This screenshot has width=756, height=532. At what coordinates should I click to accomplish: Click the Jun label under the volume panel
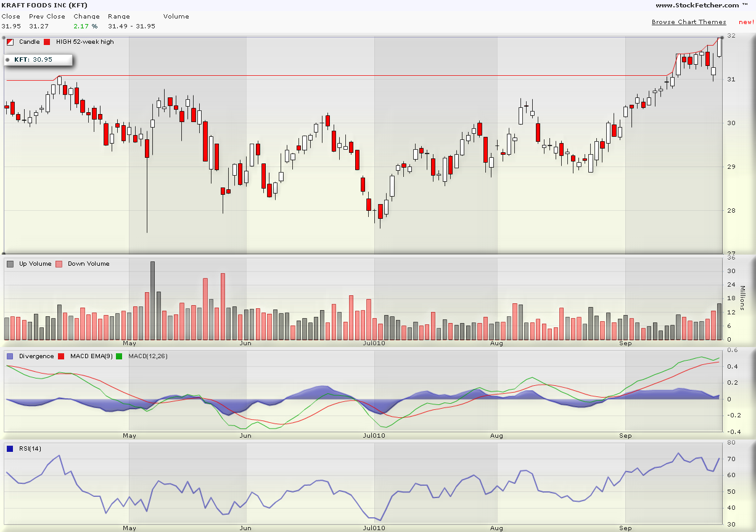pos(245,343)
